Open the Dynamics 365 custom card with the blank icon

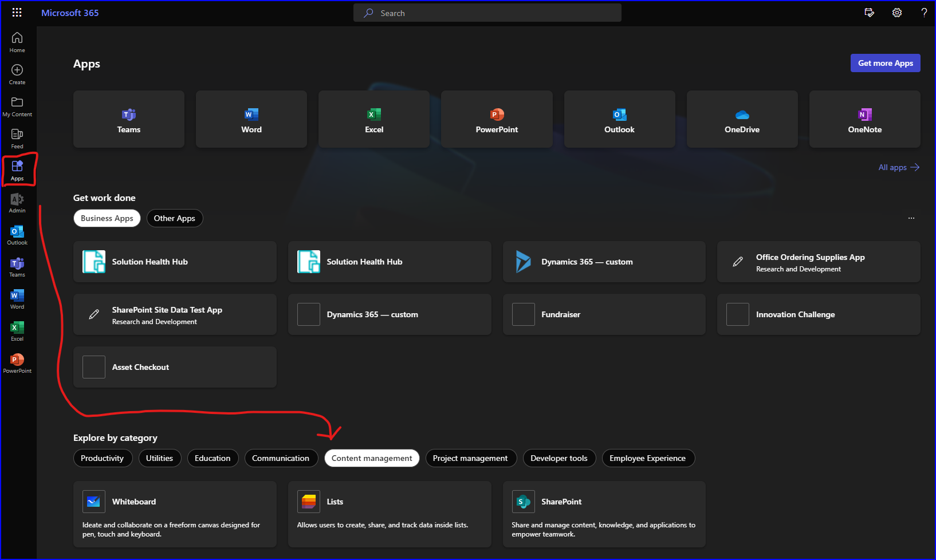pyautogui.click(x=390, y=314)
